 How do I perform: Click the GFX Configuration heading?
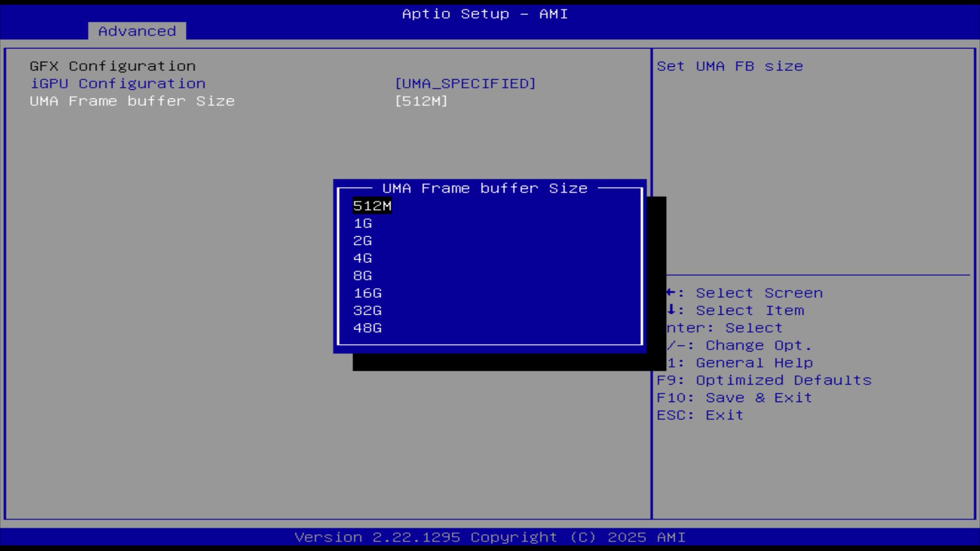pyautogui.click(x=112, y=66)
